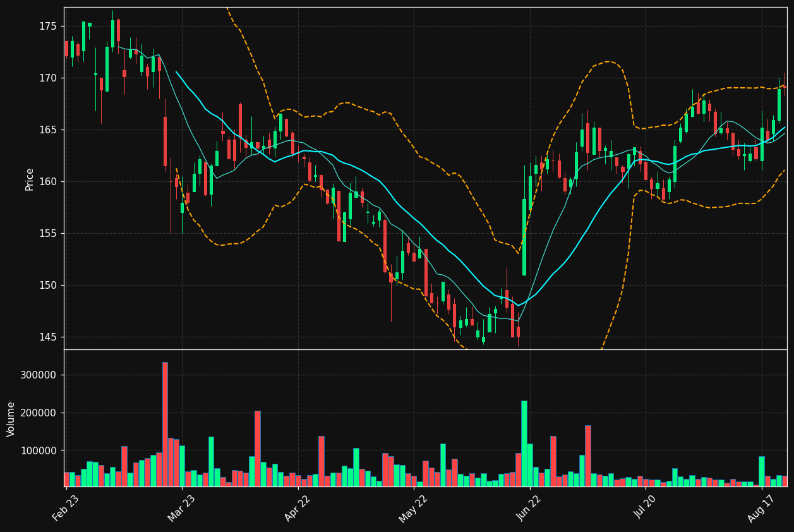
Task: Click the 'May 22' date label
Action: pos(412,508)
